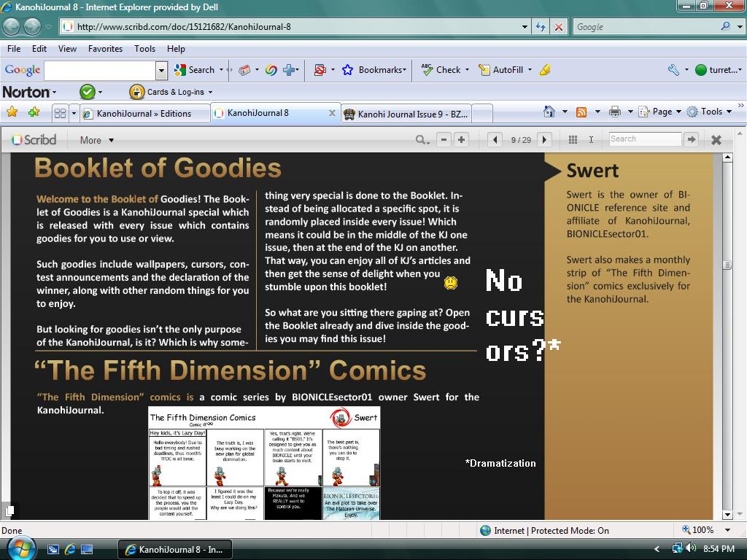Go to next page in Scribd viewer

point(544,139)
